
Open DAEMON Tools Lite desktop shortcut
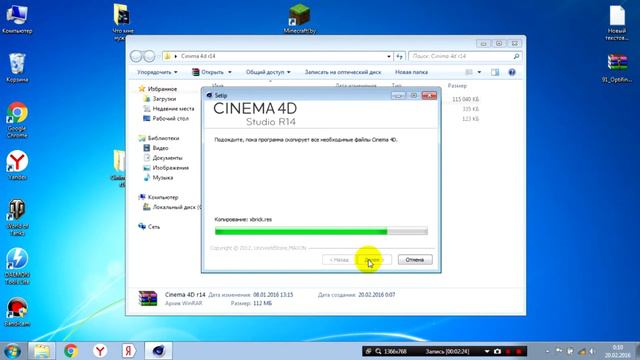click(x=17, y=266)
